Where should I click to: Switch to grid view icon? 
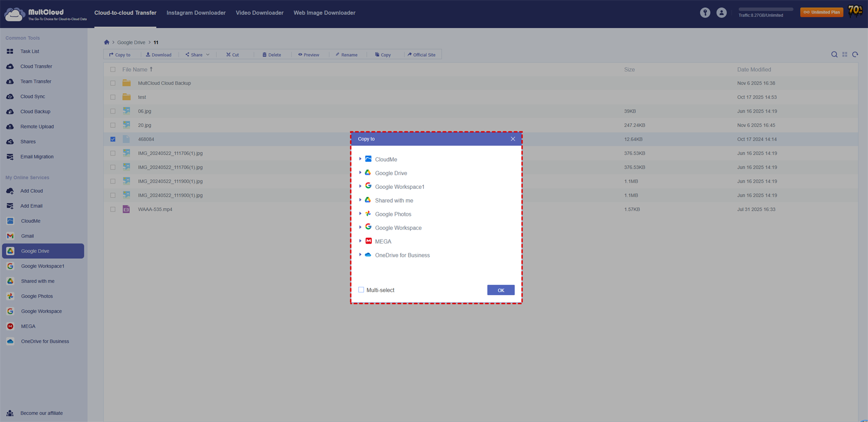(845, 55)
